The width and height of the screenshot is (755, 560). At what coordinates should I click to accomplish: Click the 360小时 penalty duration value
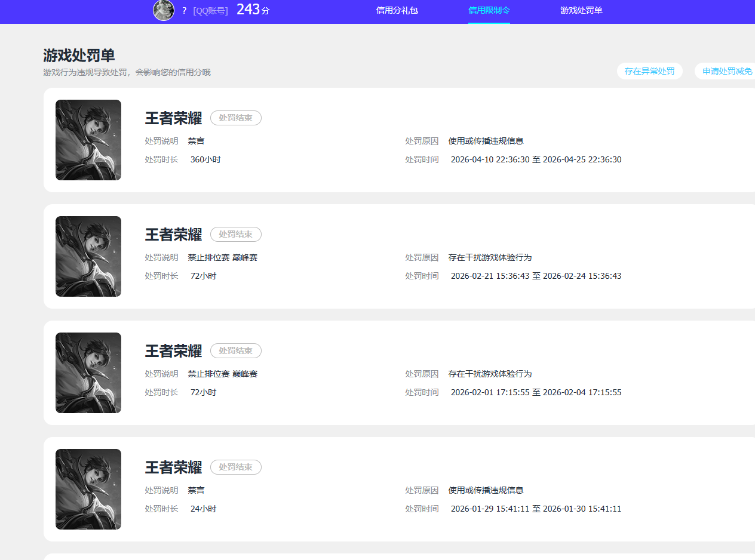point(205,160)
